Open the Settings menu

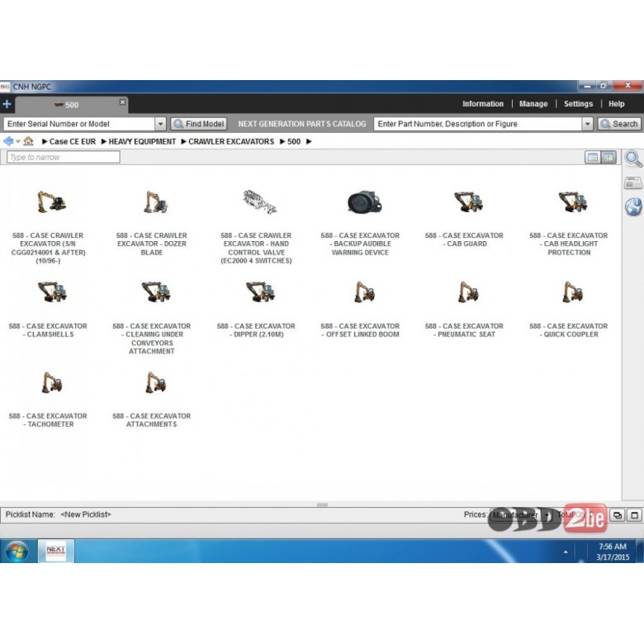click(578, 104)
